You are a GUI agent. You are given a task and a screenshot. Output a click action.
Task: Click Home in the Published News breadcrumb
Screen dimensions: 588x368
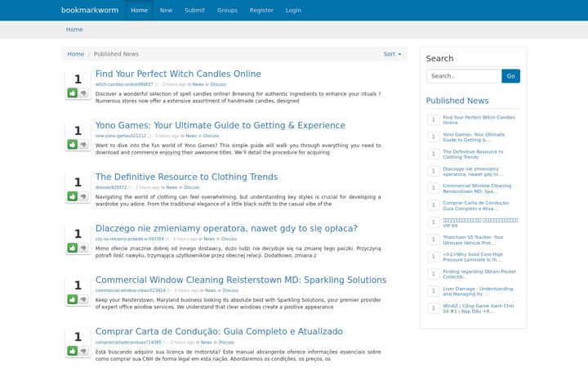click(x=75, y=54)
